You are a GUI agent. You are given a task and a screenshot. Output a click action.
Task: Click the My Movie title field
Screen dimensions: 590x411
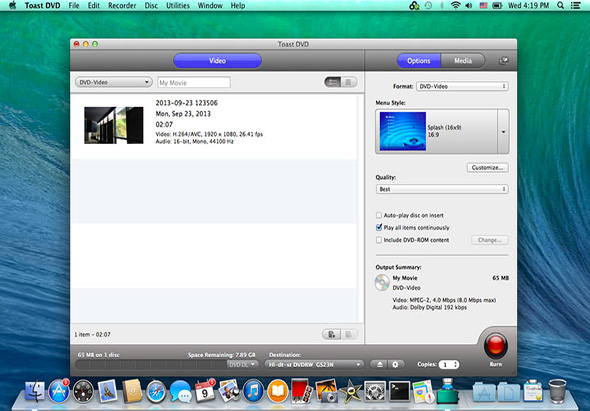coord(194,82)
